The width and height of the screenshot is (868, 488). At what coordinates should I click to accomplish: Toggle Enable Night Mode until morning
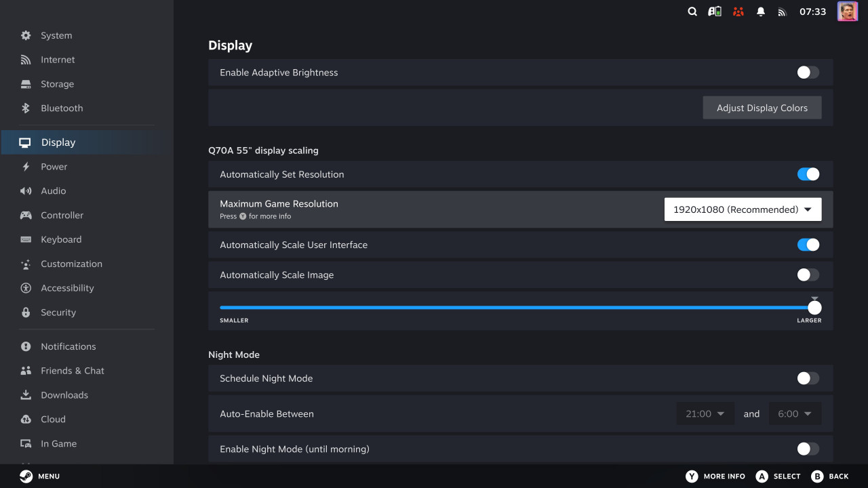tap(808, 449)
